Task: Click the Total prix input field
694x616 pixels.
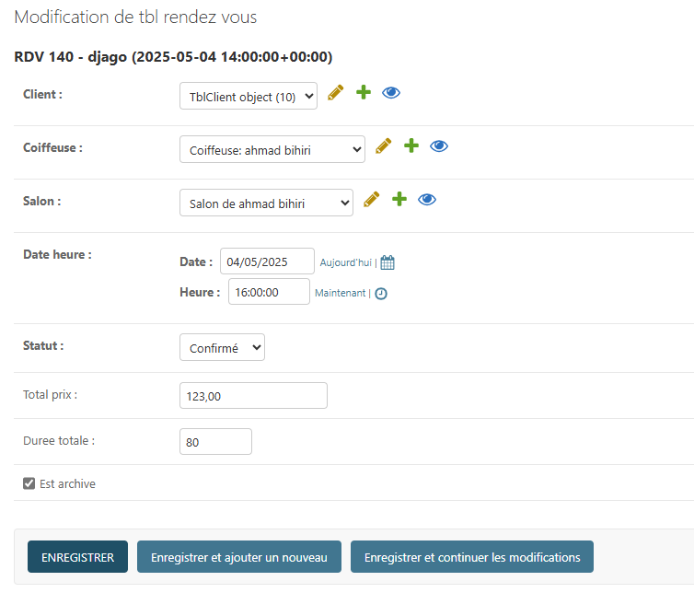Action: coord(253,396)
